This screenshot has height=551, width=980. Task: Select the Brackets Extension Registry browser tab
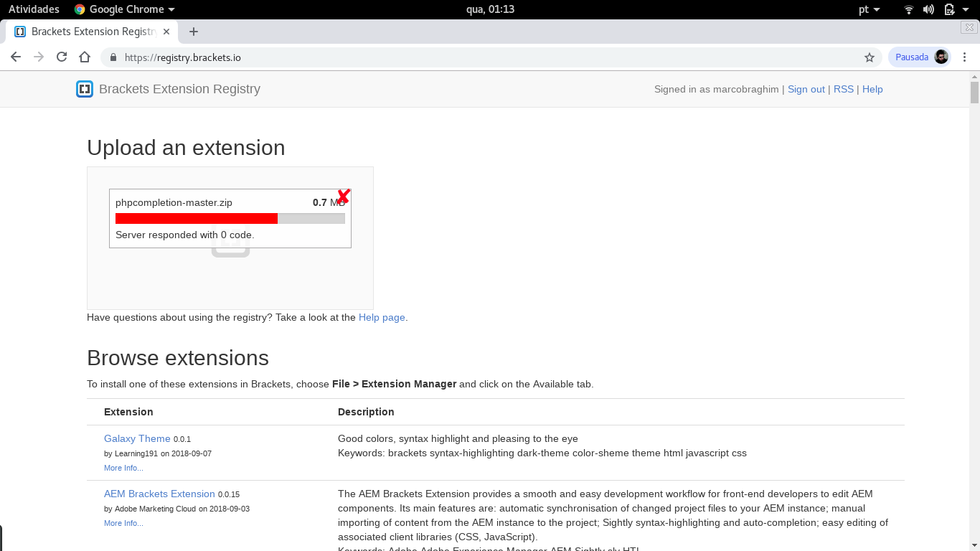(x=86, y=32)
